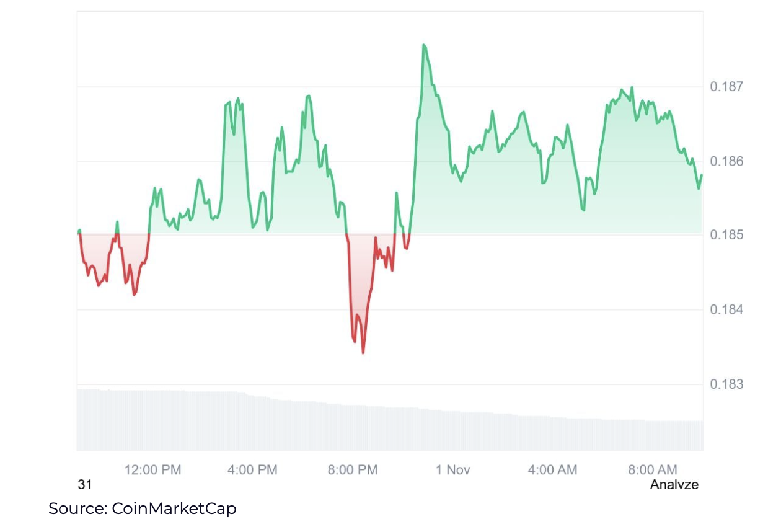781x532 pixels.
Task: Click the lowest red dip of the price line
Action: pyautogui.click(x=363, y=352)
